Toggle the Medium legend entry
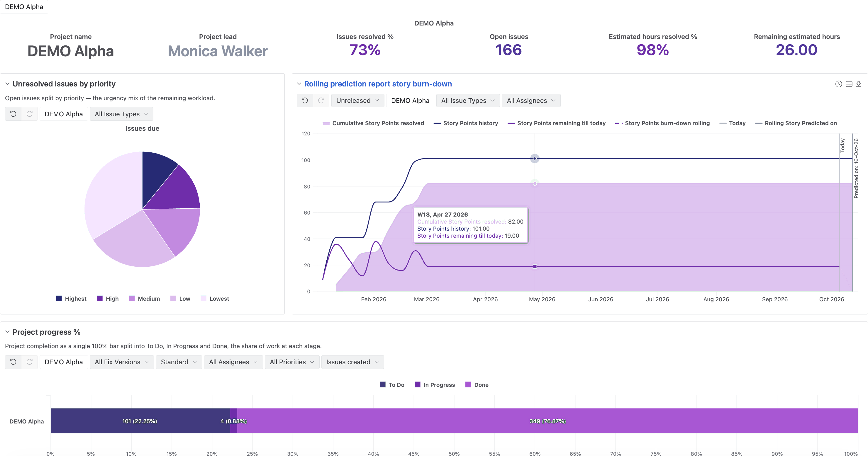This screenshot has width=868, height=456. (x=145, y=298)
